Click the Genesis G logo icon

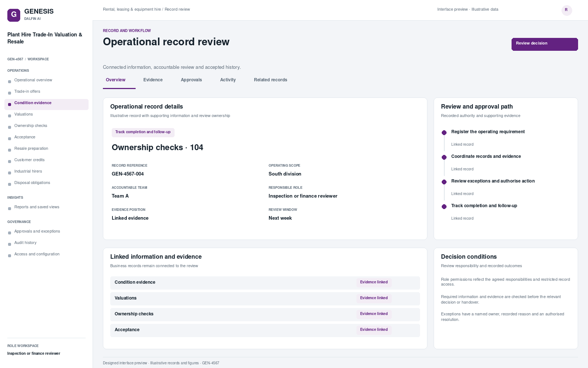coord(14,15)
